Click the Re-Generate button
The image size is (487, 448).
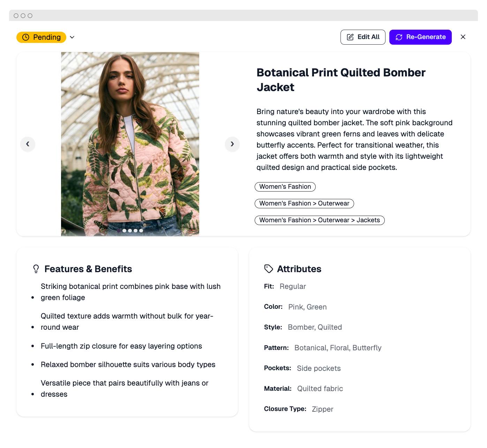pyautogui.click(x=420, y=37)
